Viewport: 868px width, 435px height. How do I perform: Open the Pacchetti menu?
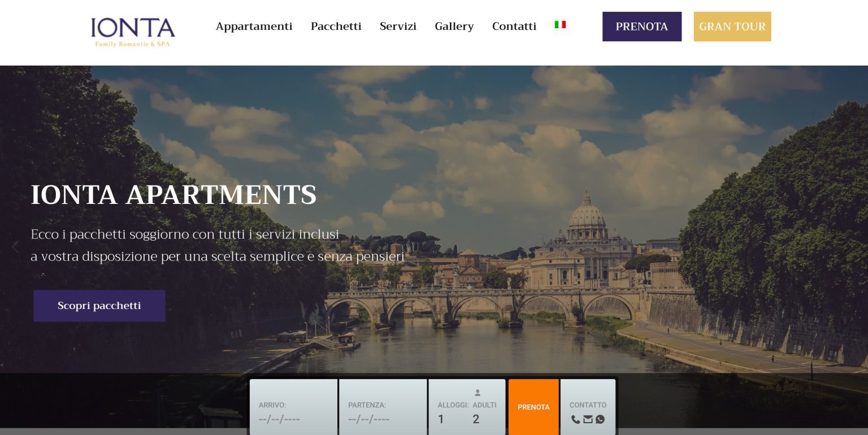coord(336,26)
